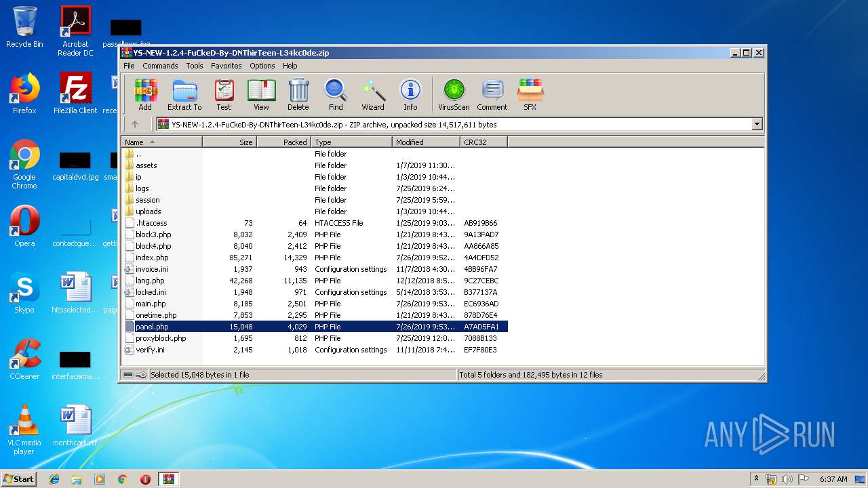Click the Delete toolbar icon
Screen dimensions: 868x488
(x=298, y=94)
